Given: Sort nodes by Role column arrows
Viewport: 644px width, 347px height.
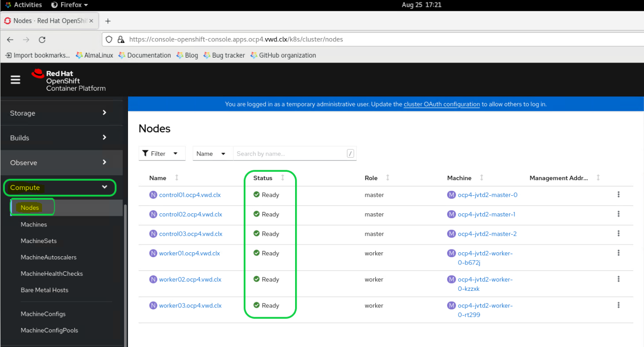Looking at the screenshot, I should coord(387,178).
